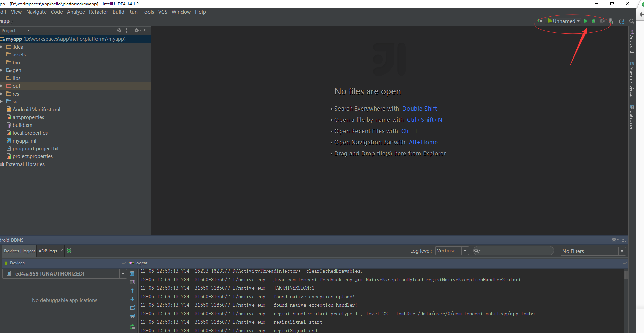This screenshot has height=333, width=644.
Task: Expand the gen folder arrow
Action: 2,70
